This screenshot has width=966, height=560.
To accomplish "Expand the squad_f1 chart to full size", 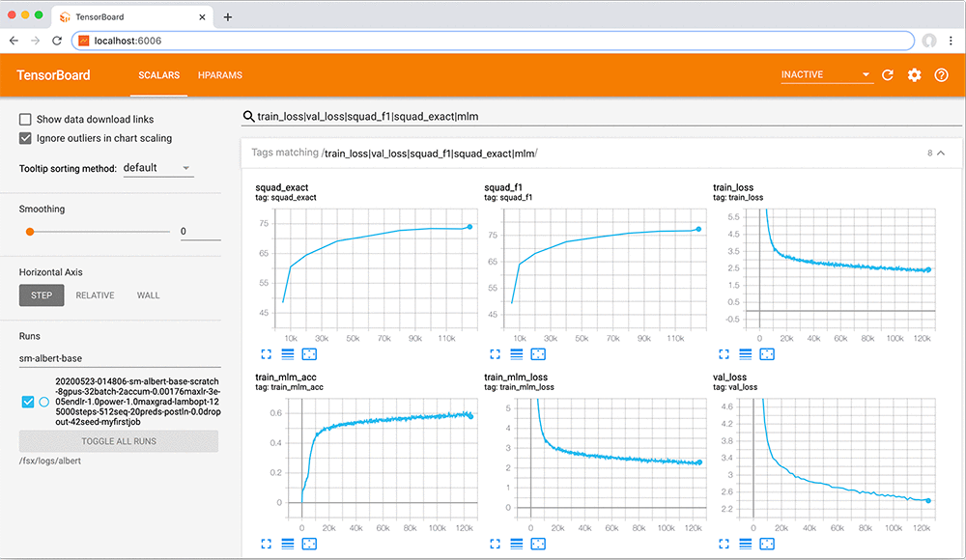I will point(495,354).
